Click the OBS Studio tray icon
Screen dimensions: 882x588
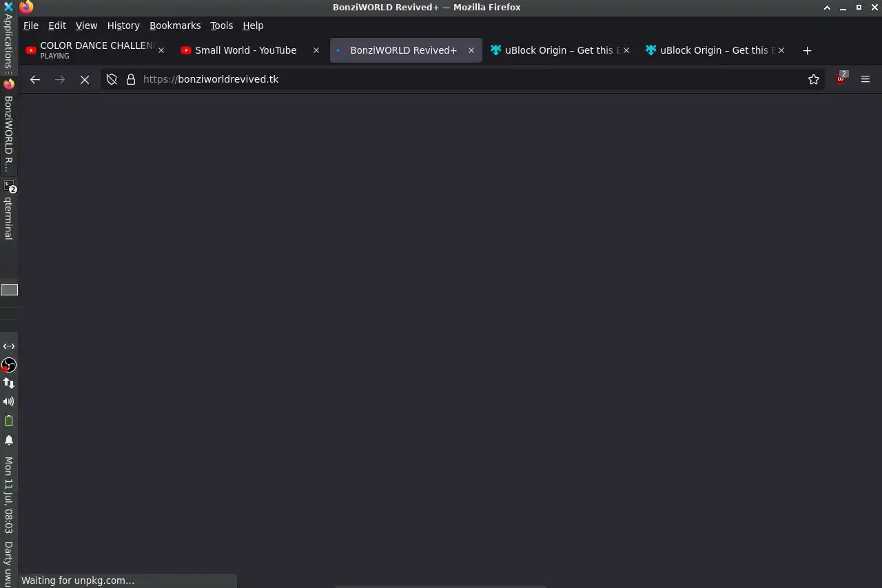9,365
